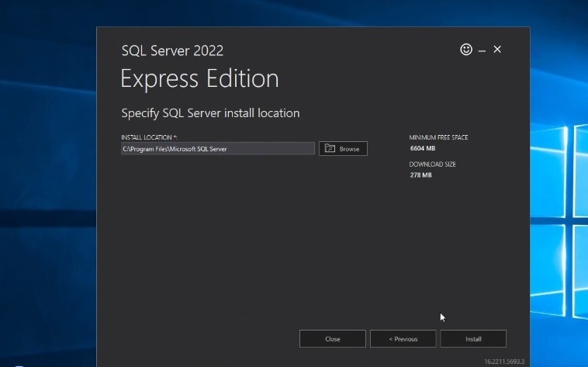Click the version number 16.2211.5693.3
This screenshot has width=588, height=367.
pos(504,362)
